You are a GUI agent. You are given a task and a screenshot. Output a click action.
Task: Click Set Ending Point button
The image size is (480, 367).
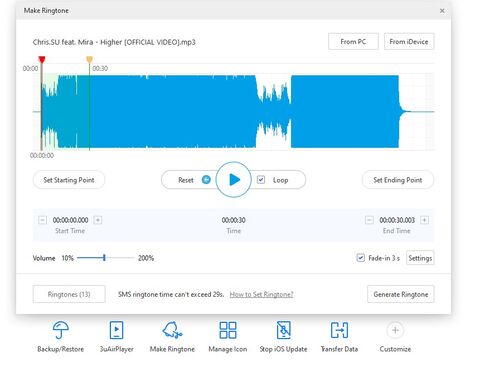[x=398, y=180]
